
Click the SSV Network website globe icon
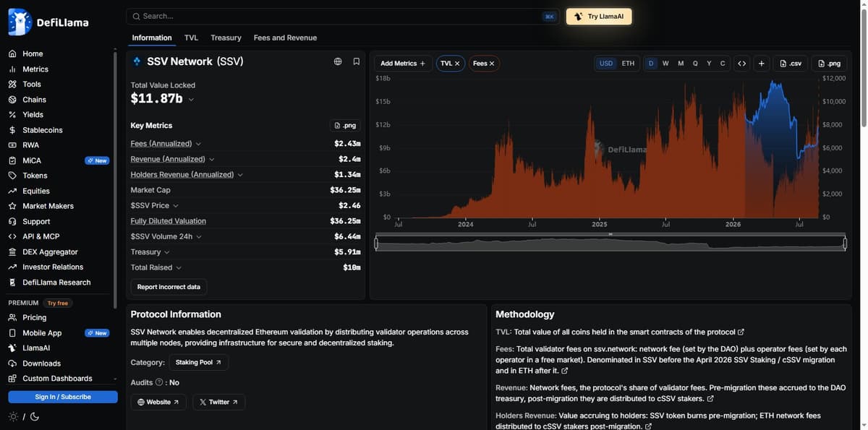coord(338,61)
